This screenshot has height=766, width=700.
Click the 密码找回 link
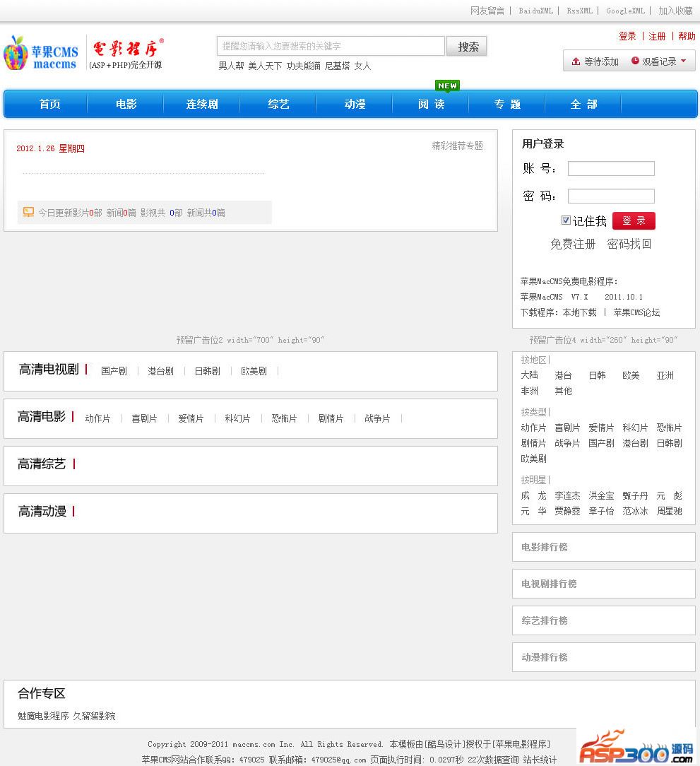(629, 244)
